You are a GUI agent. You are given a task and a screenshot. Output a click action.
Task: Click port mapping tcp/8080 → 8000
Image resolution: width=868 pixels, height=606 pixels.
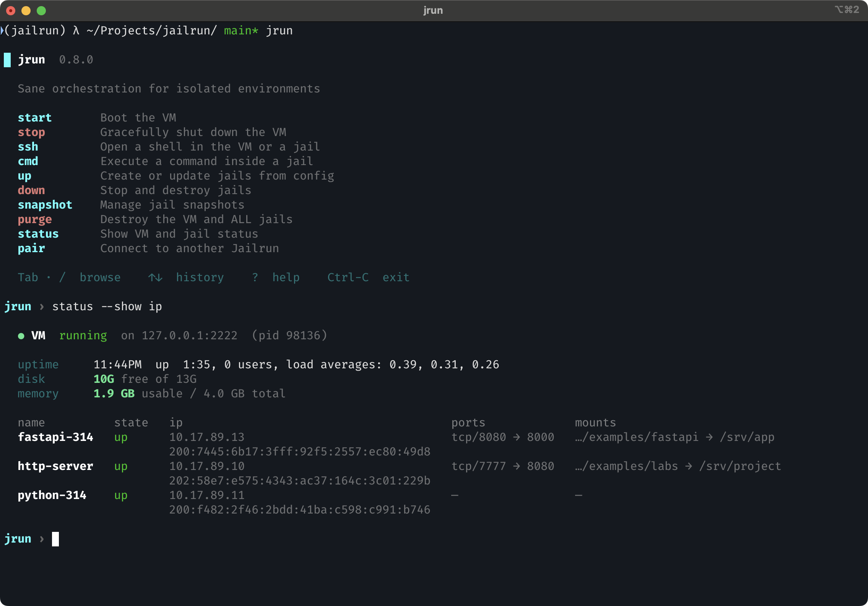(503, 437)
